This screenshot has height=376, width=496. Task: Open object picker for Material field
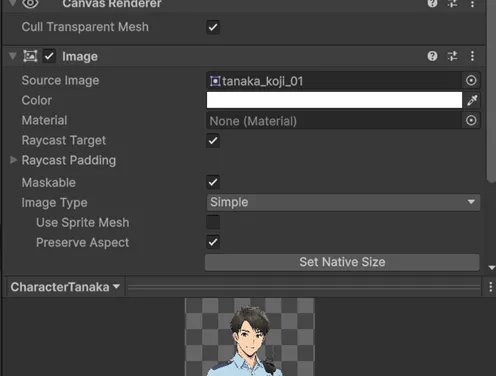point(471,120)
